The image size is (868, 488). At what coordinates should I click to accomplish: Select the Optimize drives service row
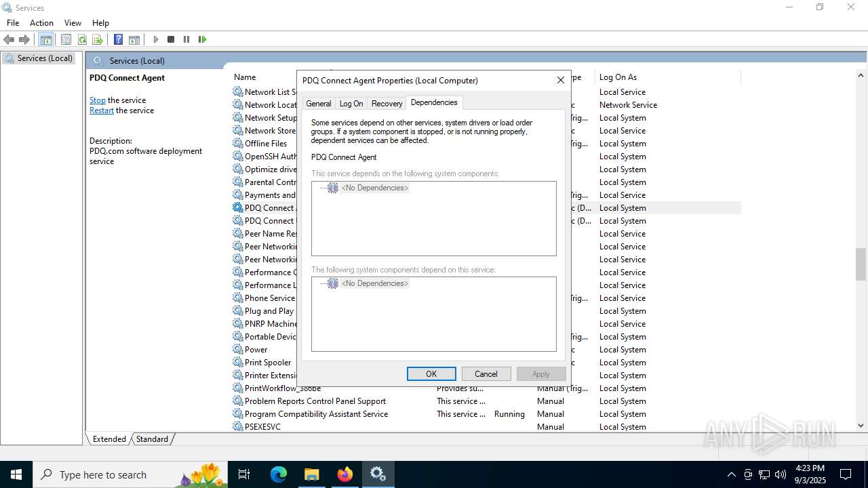pos(271,169)
